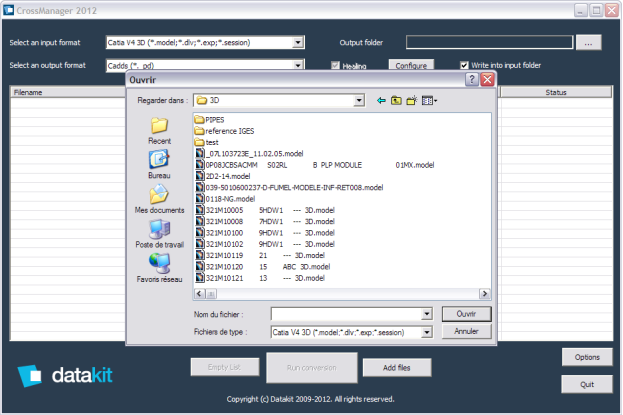
Task: Open Poste de travail shortcut
Action: coord(159,234)
